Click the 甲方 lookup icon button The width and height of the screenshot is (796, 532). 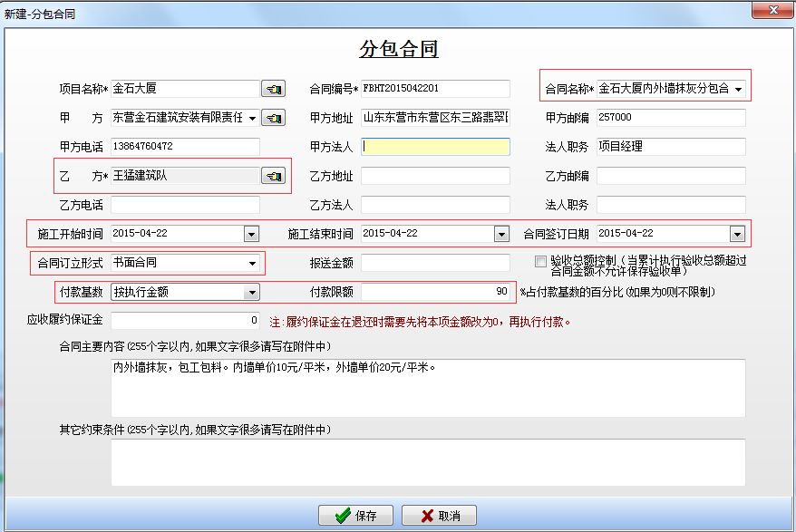pos(273,118)
